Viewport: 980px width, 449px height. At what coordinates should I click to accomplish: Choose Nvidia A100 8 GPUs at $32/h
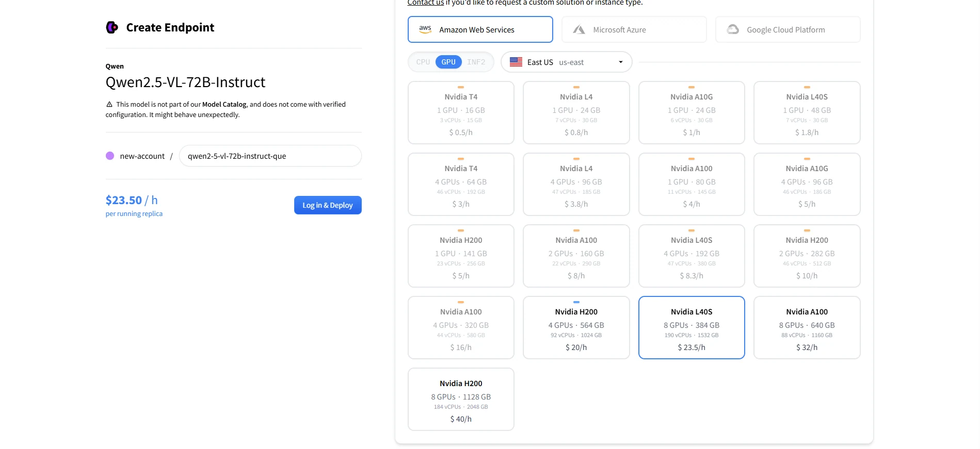pyautogui.click(x=807, y=327)
